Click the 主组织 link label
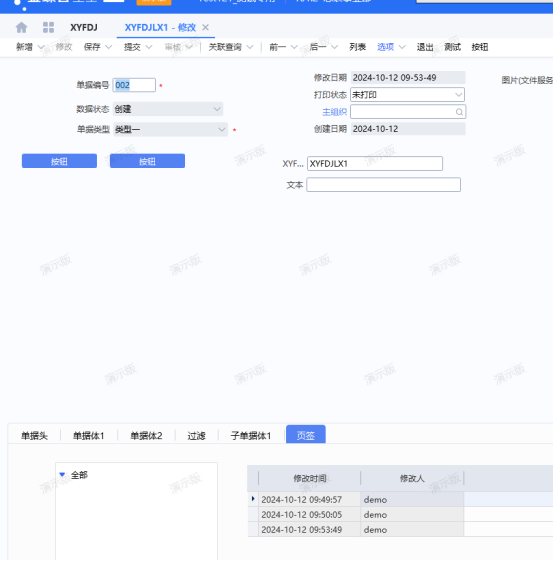Viewport: 554px width, 561px height. click(335, 112)
